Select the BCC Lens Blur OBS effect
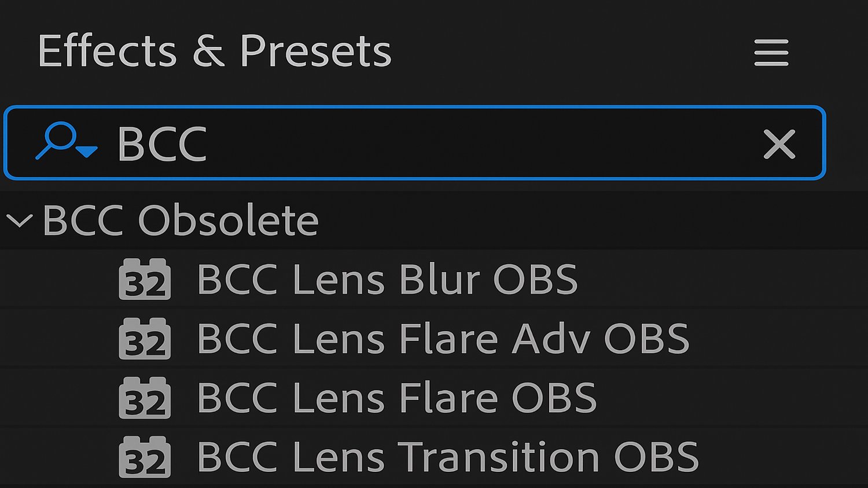Screen dimensions: 868x488 coord(387,280)
